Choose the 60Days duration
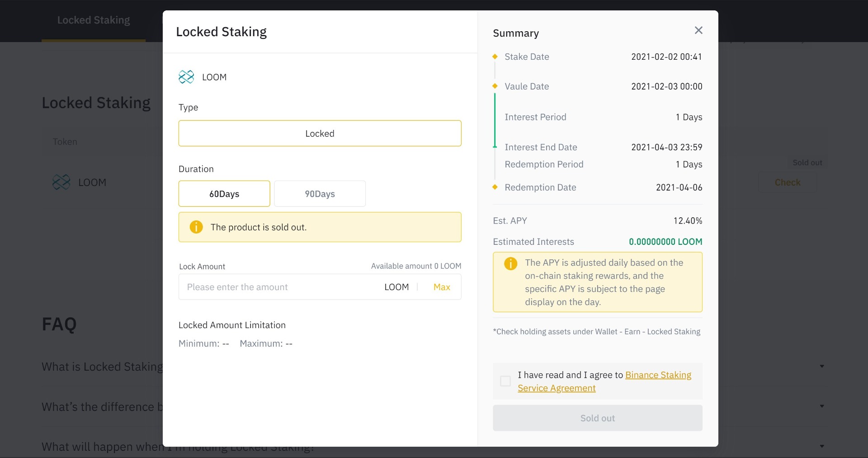The height and width of the screenshot is (458, 868). (x=224, y=194)
